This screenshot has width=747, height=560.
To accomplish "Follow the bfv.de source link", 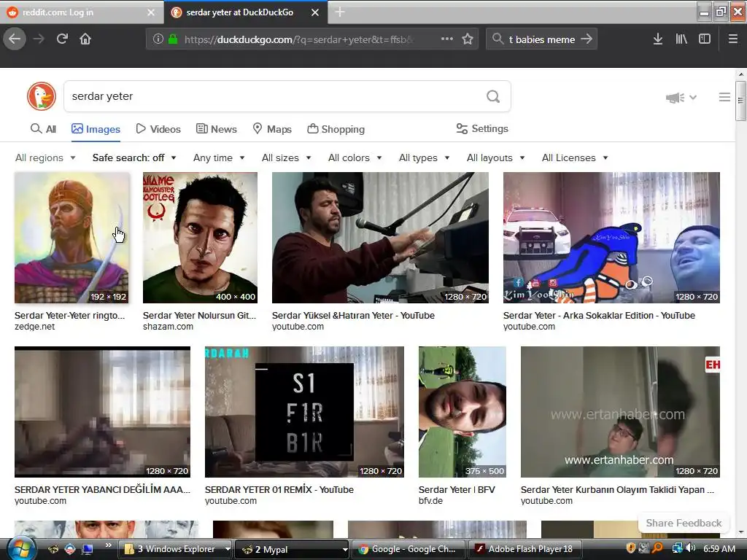I will pos(430,501).
